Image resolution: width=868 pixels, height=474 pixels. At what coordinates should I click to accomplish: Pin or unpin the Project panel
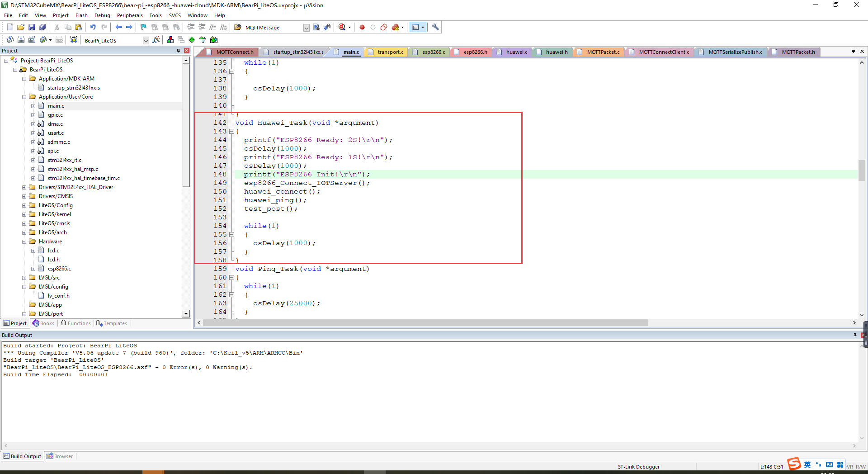click(x=179, y=51)
